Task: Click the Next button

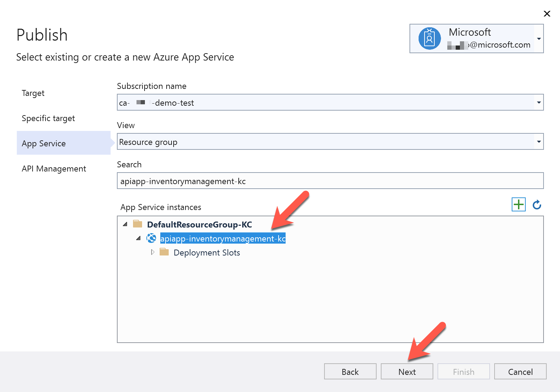Action: (407, 371)
